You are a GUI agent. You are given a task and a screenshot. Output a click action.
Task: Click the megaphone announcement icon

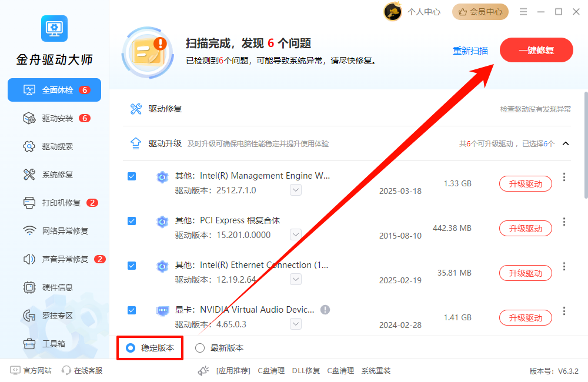click(203, 371)
